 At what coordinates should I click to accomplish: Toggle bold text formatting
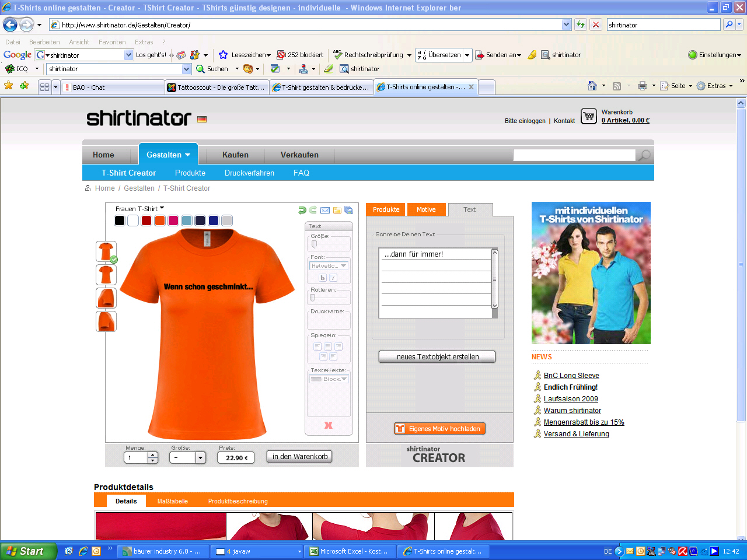pos(323,278)
